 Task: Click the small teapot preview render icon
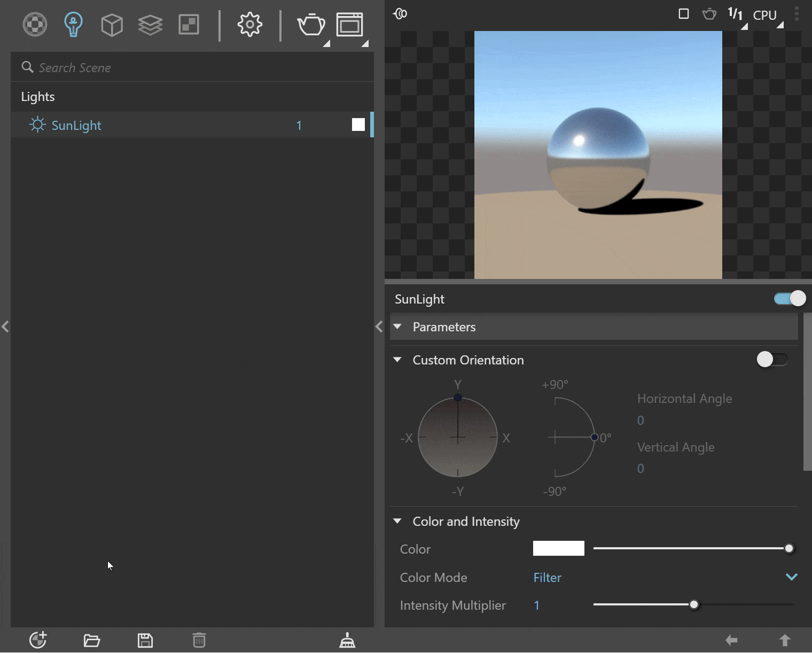point(709,14)
